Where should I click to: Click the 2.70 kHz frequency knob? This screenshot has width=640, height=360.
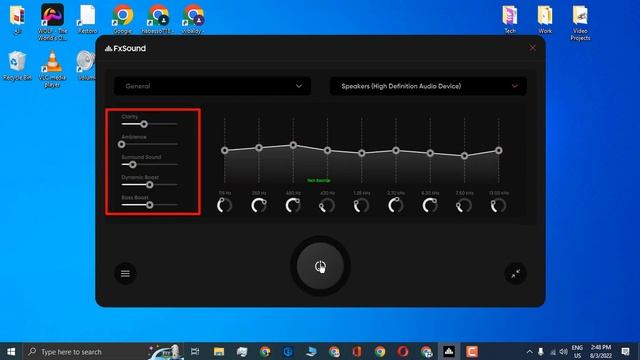[x=396, y=205]
